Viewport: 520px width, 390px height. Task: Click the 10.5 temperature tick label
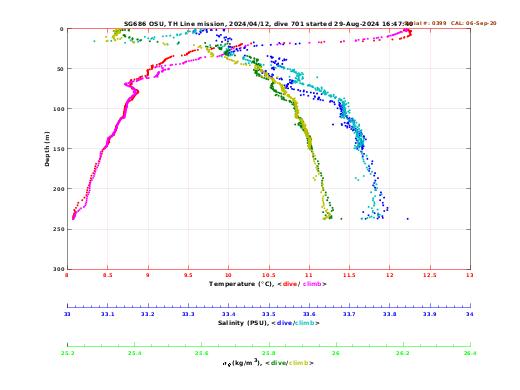[269, 275]
